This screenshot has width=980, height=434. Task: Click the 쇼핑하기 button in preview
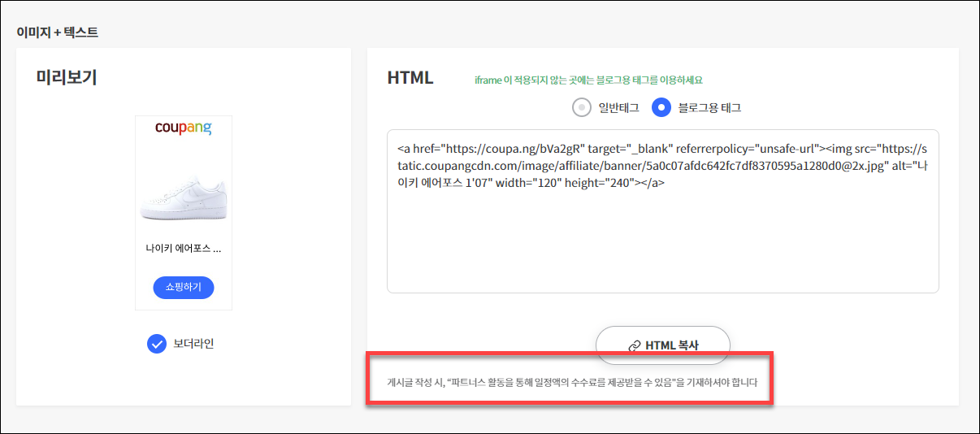click(x=184, y=288)
